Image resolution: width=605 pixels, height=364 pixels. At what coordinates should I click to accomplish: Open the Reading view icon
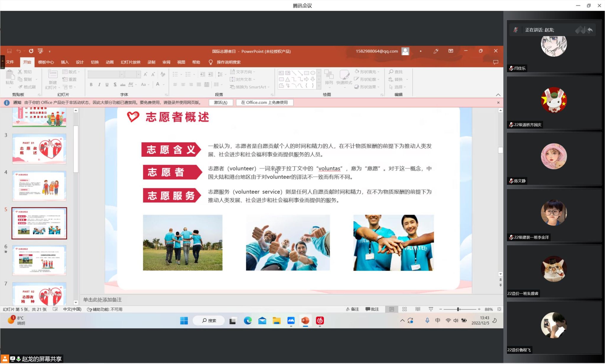click(x=418, y=309)
